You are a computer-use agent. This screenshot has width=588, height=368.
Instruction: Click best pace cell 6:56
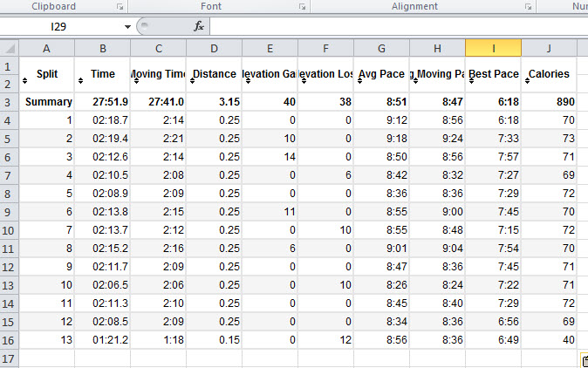click(493, 322)
